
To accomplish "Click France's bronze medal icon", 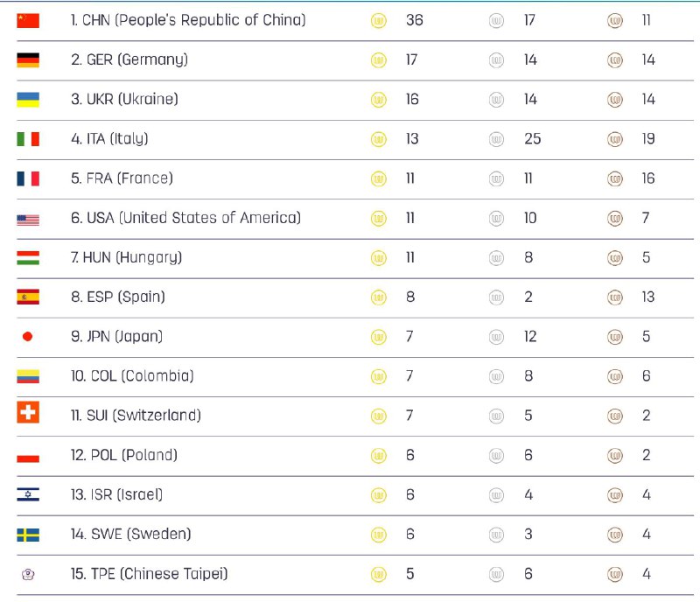I will point(615,178).
